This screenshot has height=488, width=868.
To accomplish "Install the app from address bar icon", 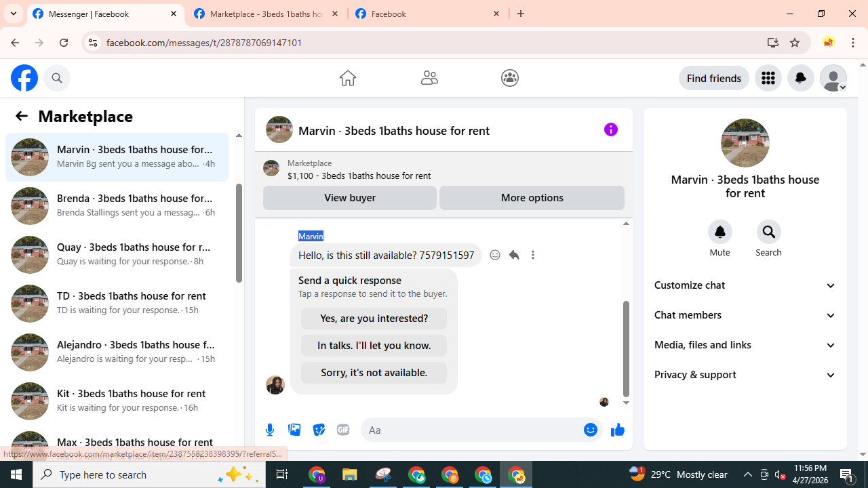I will (773, 42).
